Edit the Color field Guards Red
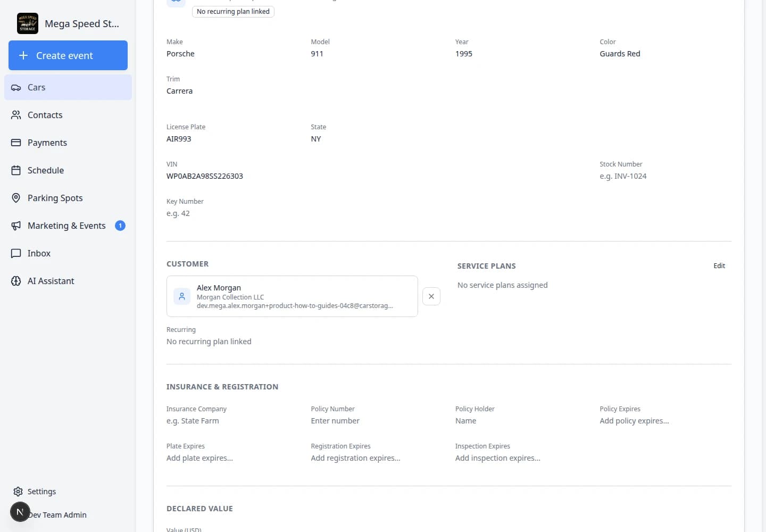Screen dimensions: 766x532 [x=620, y=54]
